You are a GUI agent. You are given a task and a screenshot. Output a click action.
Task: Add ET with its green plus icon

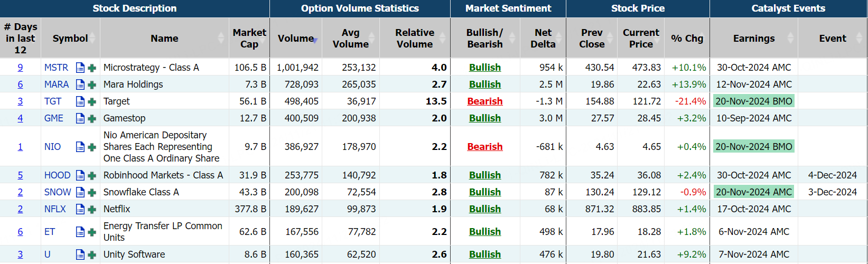92,232
